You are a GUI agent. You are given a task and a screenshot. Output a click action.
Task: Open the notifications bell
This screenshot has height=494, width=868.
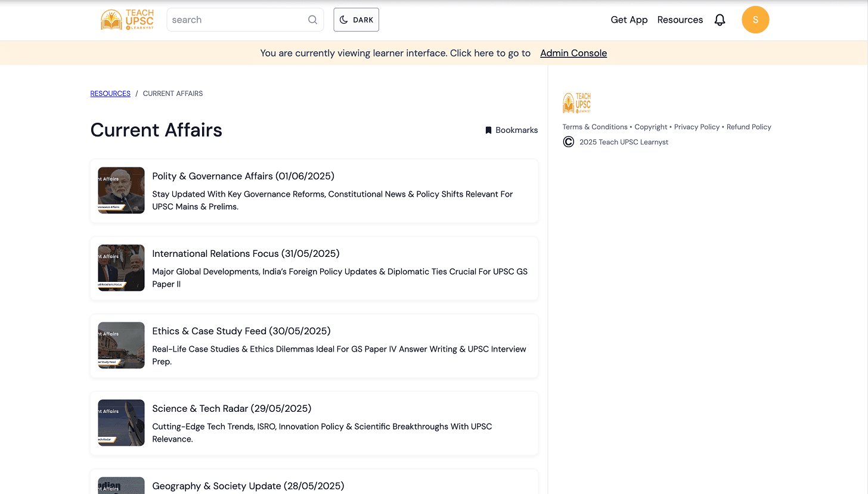pyautogui.click(x=720, y=20)
